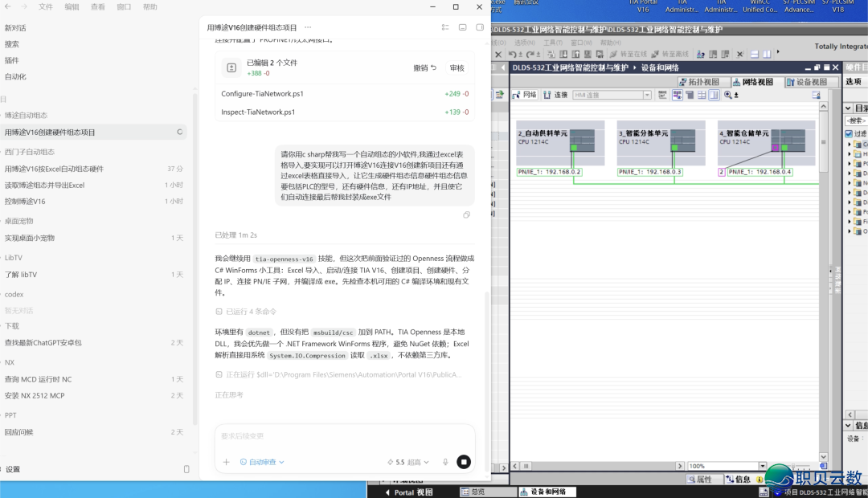The image size is (868, 498).
Task: Expand the 已运行 4 条命令 section
Action: click(x=246, y=312)
